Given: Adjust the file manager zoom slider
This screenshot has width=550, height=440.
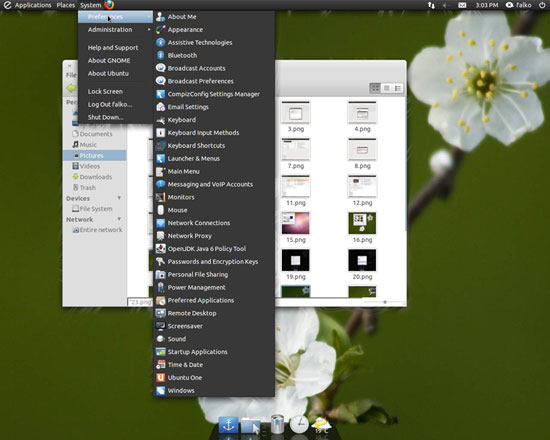Looking at the screenshot, I should (x=385, y=302).
